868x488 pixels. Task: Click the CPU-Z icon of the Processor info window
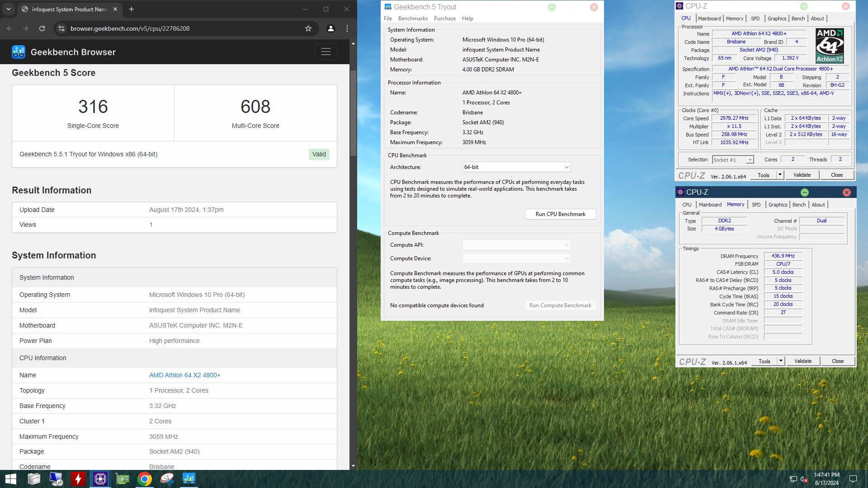click(679, 6)
